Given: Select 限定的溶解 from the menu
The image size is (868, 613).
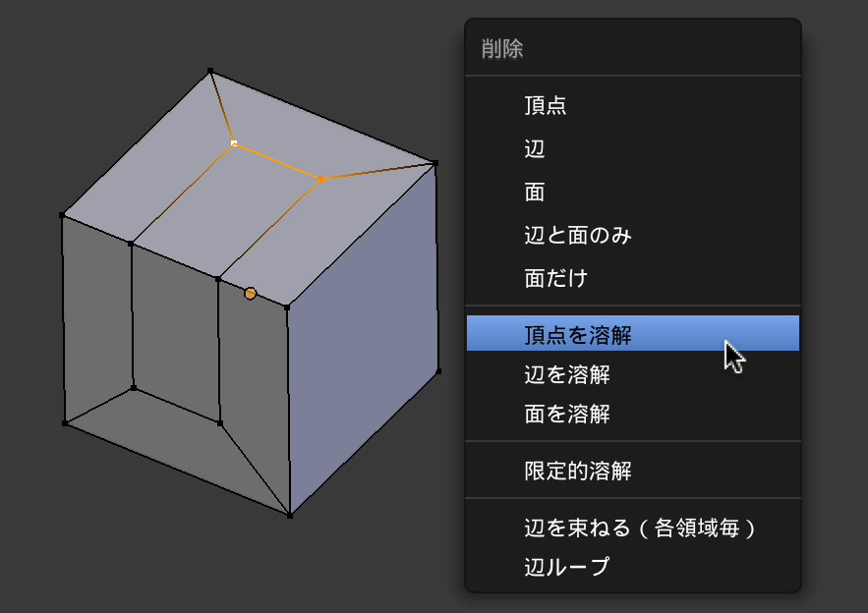Looking at the screenshot, I should [x=578, y=471].
